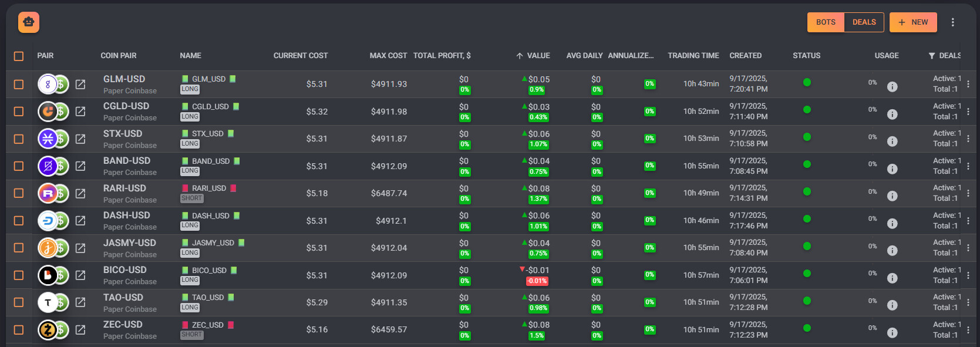This screenshot has width=980, height=347.
Task: Select the CGLD-USD row checkbox
Action: coord(19,112)
